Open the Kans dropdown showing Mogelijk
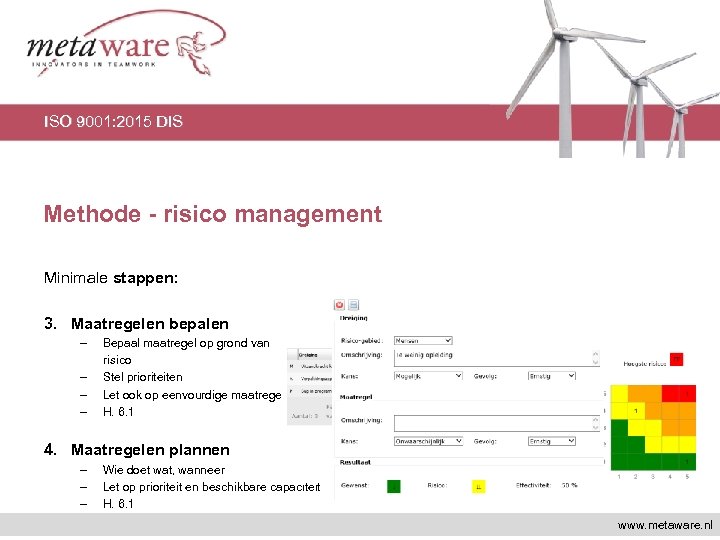Viewport: 720px width, 540px height. pyautogui.click(x=428, y=376)
